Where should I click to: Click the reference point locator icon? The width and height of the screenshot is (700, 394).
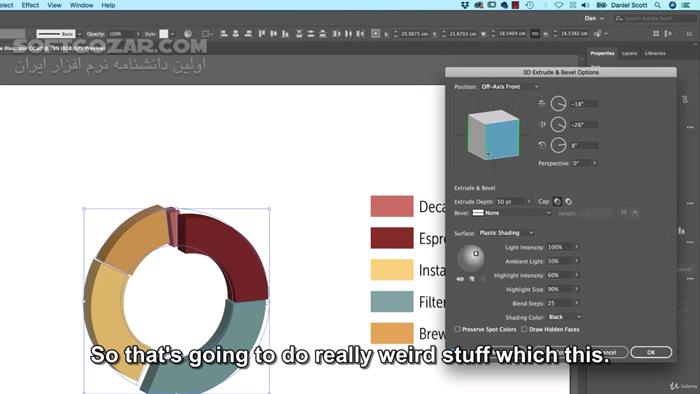(x=375, y=34)
